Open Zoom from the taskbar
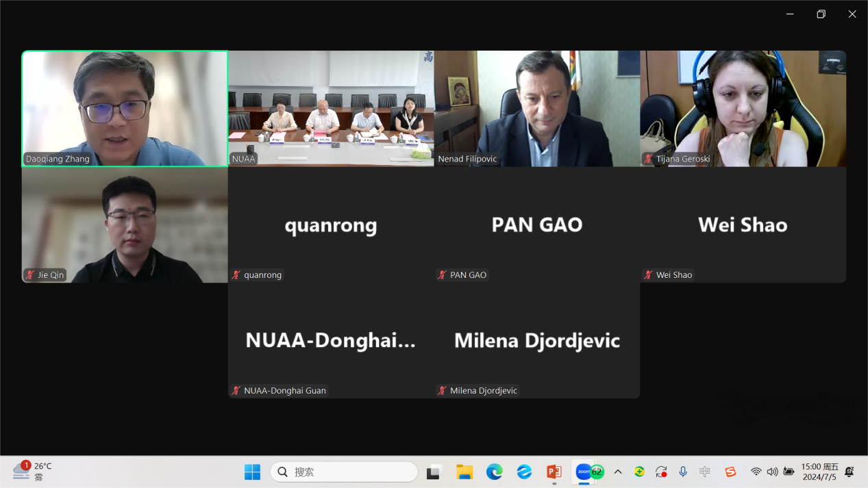868x488 pixels. 584,472
